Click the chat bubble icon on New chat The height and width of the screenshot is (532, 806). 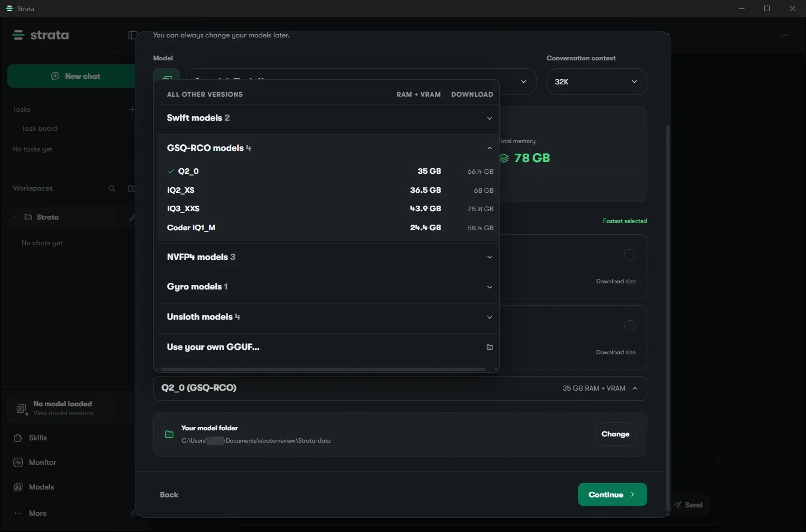coord(55,76)
